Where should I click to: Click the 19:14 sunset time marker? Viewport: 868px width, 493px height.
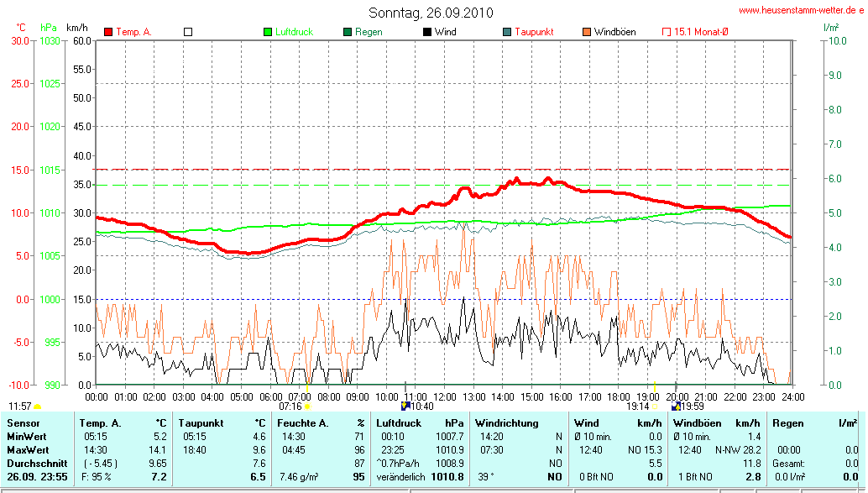(x=637, y=406)
